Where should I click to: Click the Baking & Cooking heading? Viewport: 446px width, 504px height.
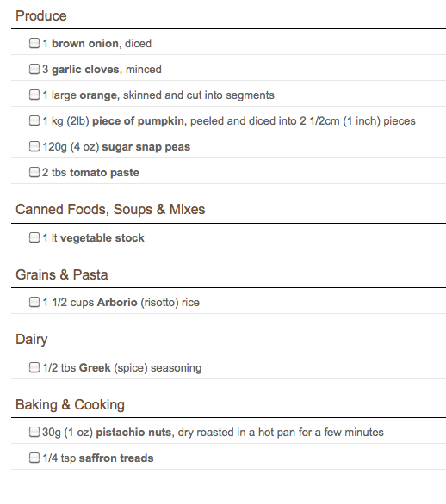pyautogui.click(x=70, y=405)
